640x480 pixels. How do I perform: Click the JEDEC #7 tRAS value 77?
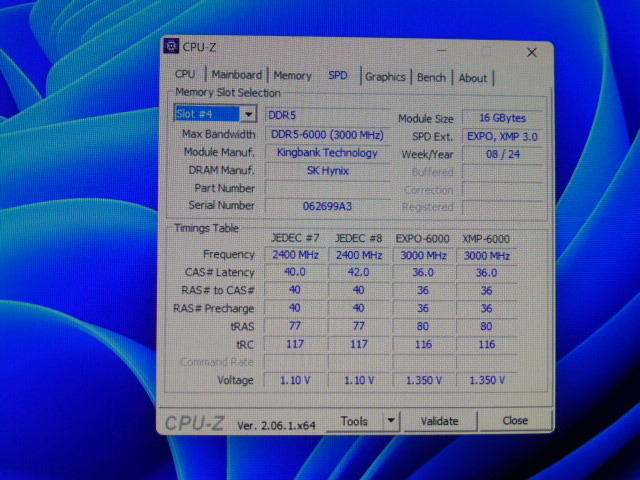tap(295, 326)
